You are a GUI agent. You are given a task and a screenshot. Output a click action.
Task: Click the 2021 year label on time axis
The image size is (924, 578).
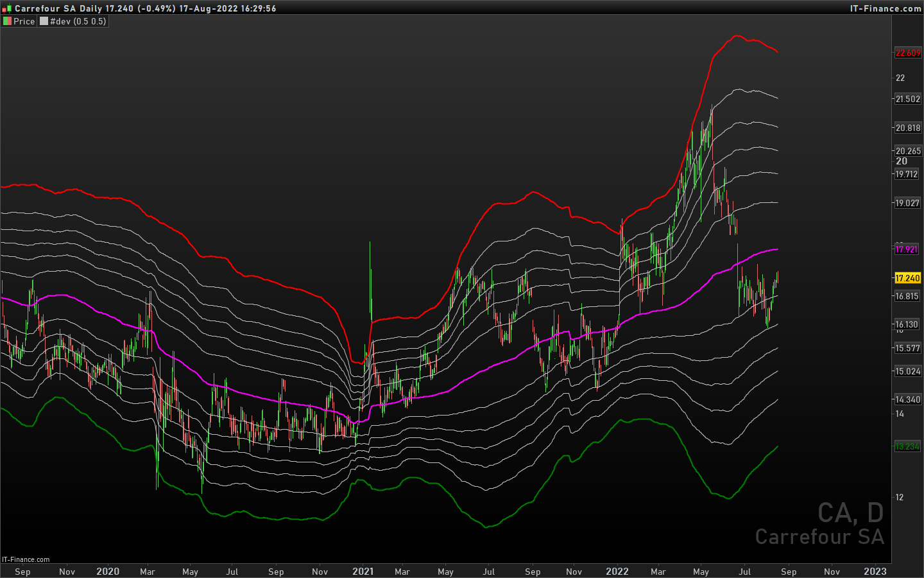pos(363,572)
